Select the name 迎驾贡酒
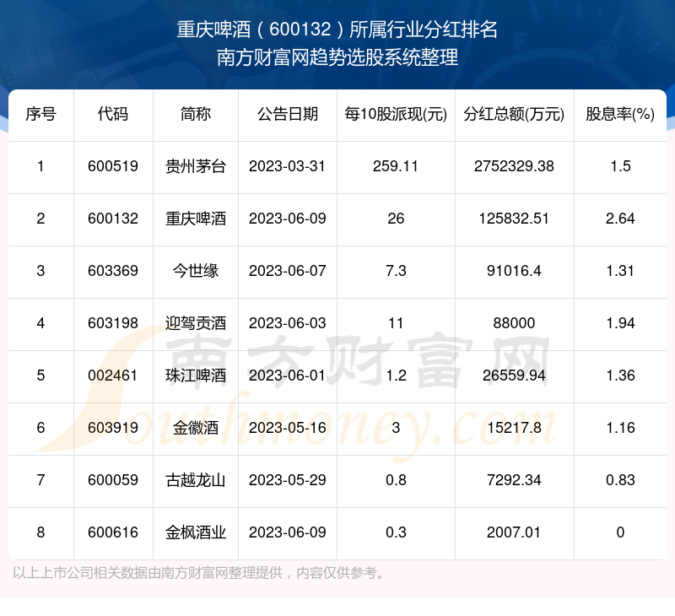The image size is (675, 616). [x=196, y=323]
